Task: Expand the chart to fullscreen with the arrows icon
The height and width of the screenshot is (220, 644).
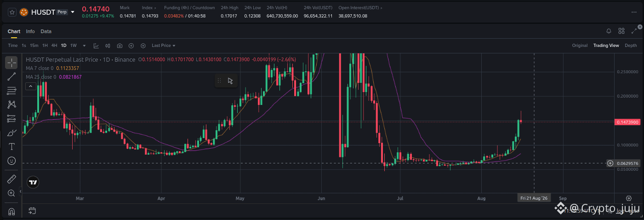Action: tap(634, 31)
